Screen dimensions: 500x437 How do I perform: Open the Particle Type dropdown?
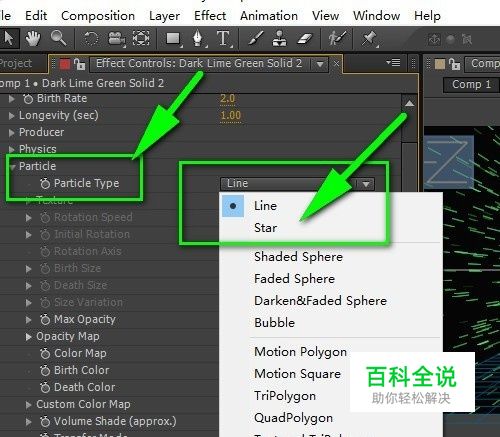tap(297, 184)
